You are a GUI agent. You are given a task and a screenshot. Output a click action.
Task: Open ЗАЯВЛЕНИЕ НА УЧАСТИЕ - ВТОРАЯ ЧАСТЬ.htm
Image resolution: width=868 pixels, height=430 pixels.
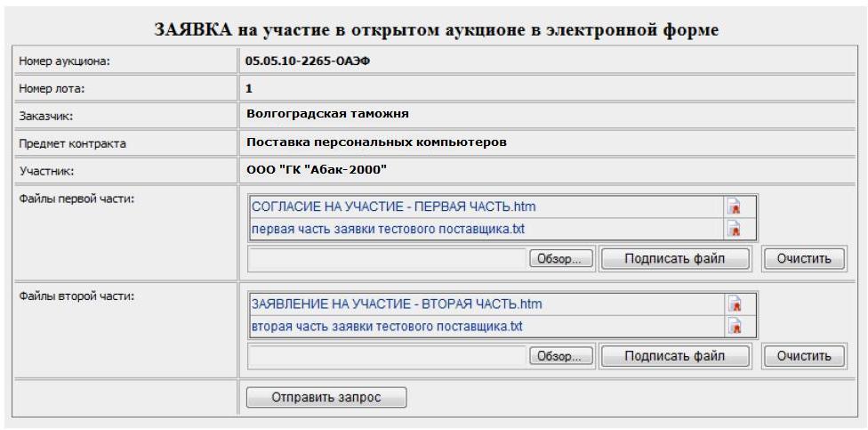(x=397, y=304)
